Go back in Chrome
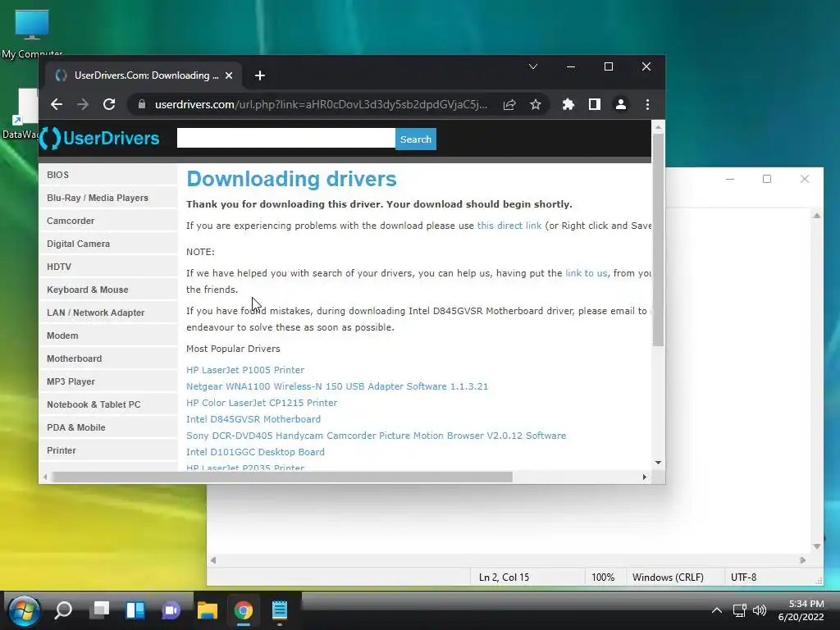The image size is (840, 630). [x=57, y=104]
